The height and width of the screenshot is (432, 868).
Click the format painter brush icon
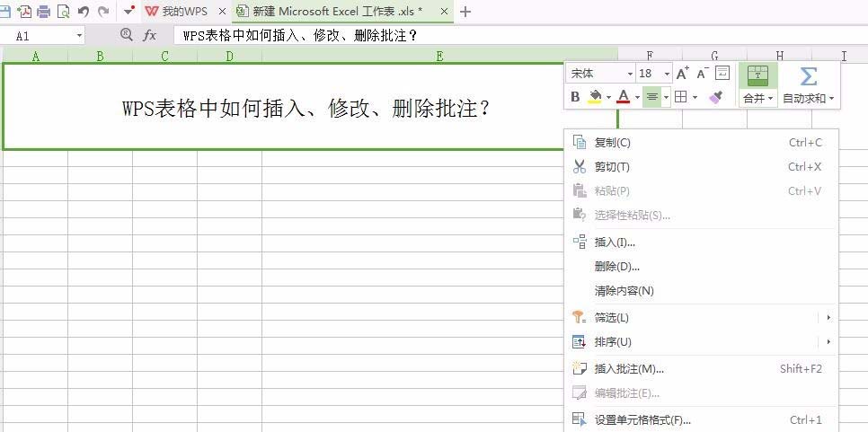pyautogui.click(x=716, y=97)
